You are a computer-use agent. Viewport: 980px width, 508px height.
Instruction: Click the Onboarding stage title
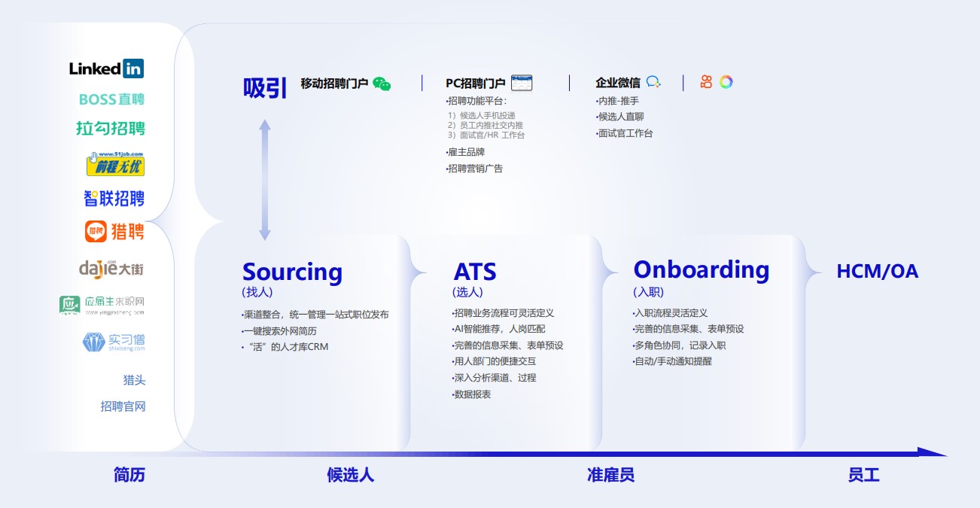701,269
